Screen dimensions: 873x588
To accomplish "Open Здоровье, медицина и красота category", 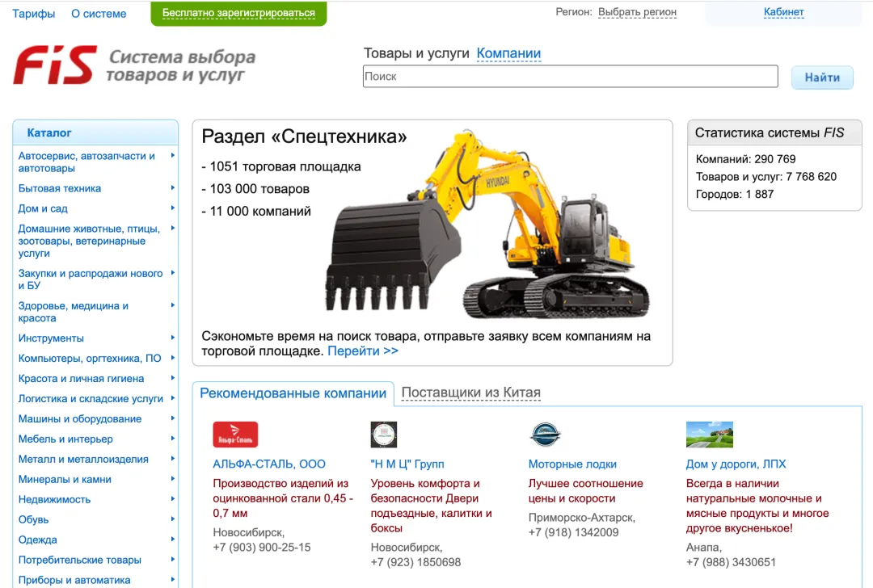I will pyautogui.click(x=74, y=312).
